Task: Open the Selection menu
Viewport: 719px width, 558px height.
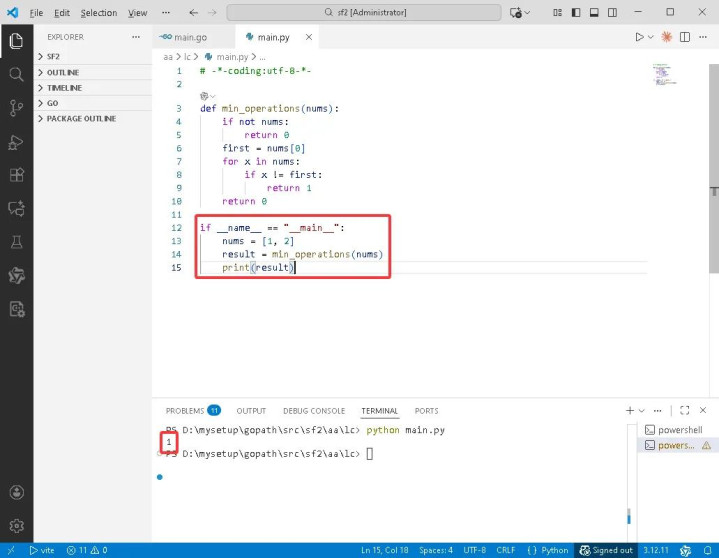Action: pyautogui.click(x=98, y=13)
